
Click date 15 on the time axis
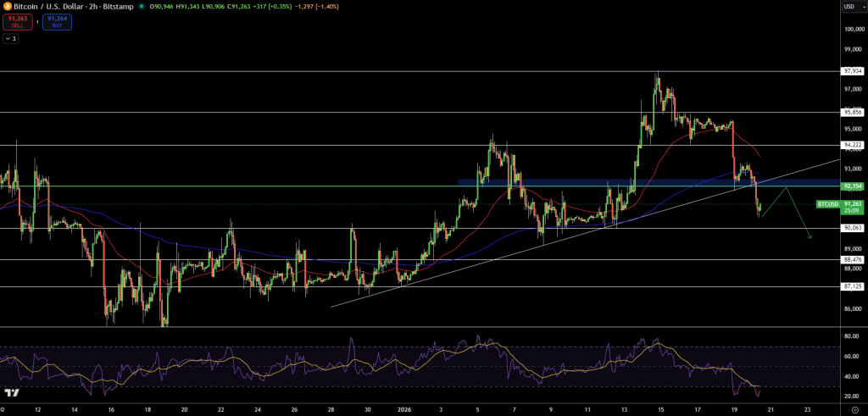[660, 410]
